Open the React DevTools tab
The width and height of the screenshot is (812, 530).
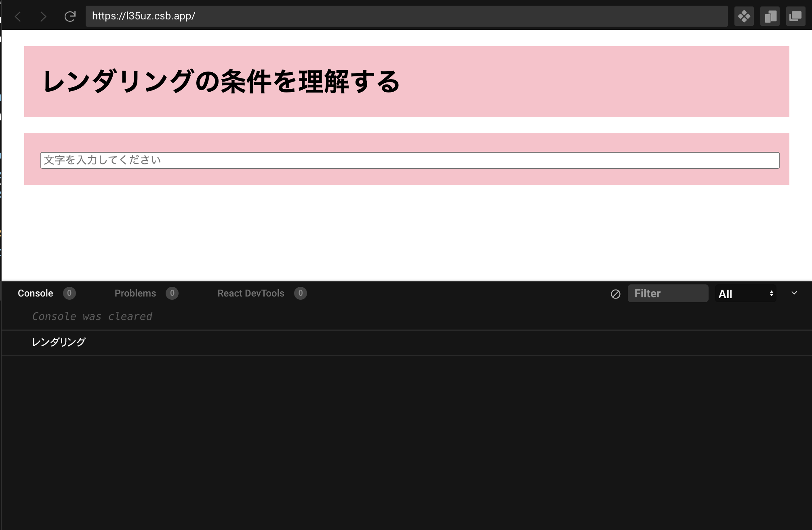[250, 293]
